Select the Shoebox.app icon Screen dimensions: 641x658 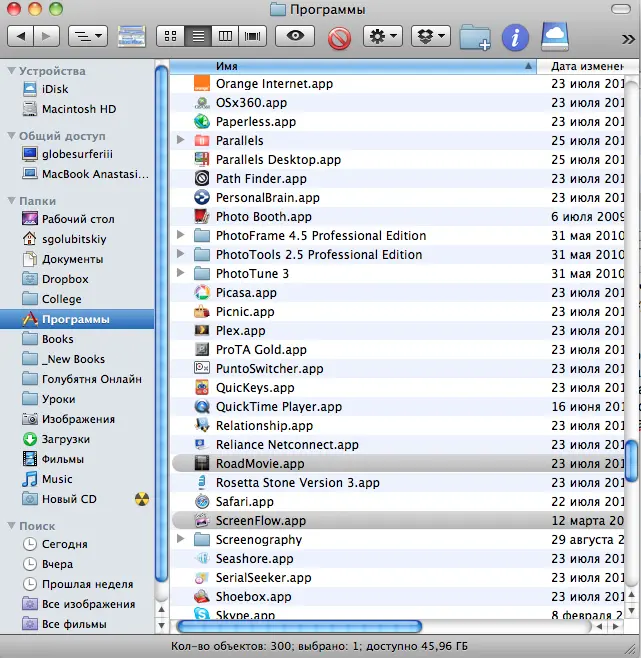tap(202, 596)
